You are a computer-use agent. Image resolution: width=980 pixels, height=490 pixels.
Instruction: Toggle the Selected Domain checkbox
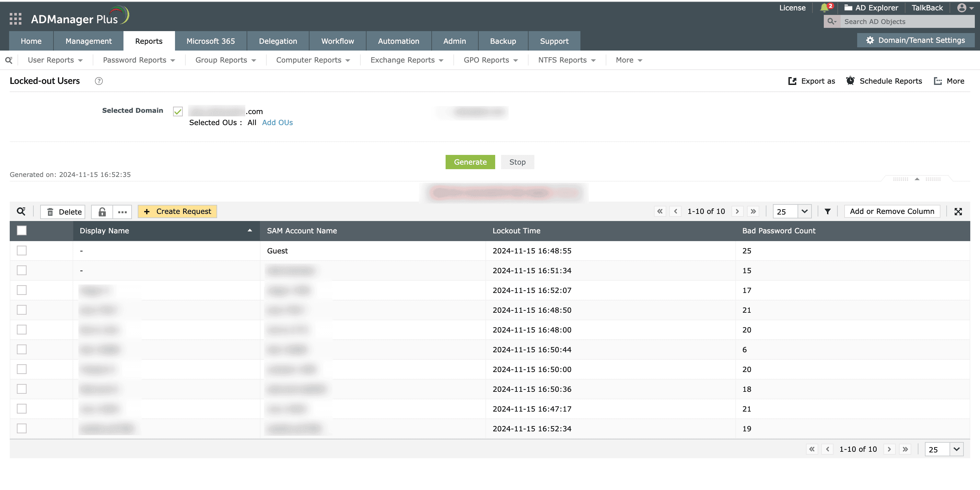(x=178, y=111)
